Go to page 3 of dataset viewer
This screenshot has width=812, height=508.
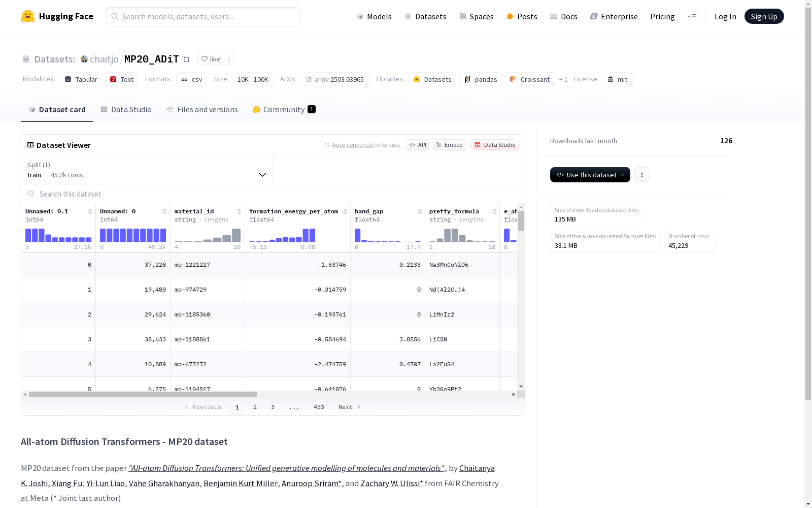point(273,407)
